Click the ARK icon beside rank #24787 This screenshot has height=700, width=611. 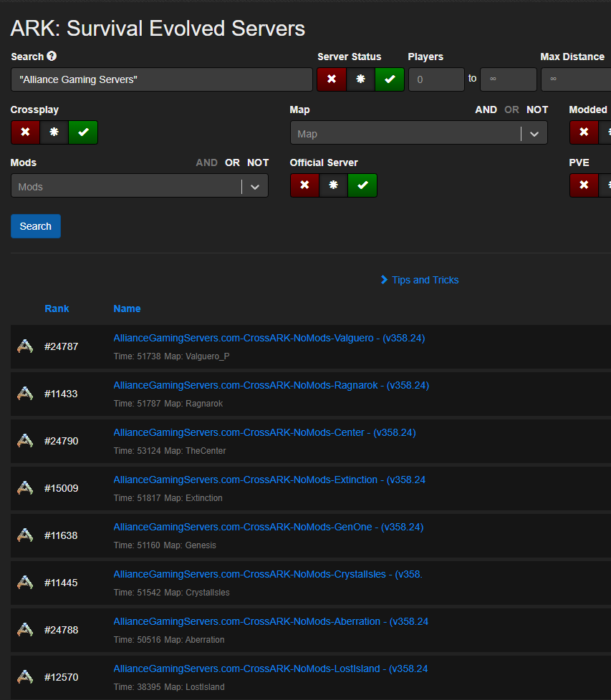[x=25, y=346]
